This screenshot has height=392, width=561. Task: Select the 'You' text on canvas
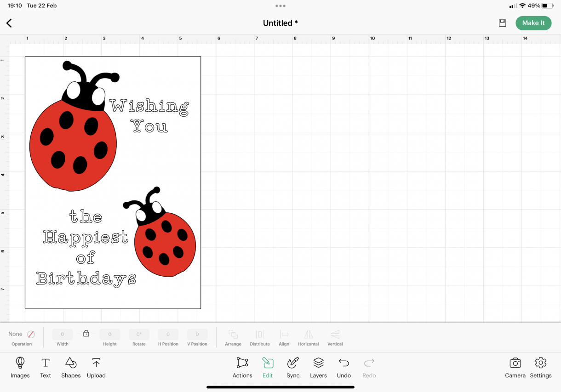pos(149,125)
